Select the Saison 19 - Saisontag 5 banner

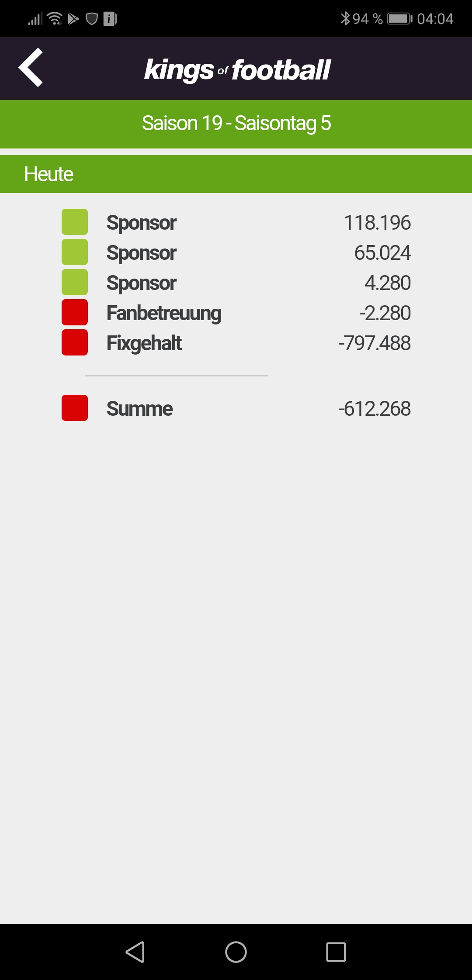236,124
